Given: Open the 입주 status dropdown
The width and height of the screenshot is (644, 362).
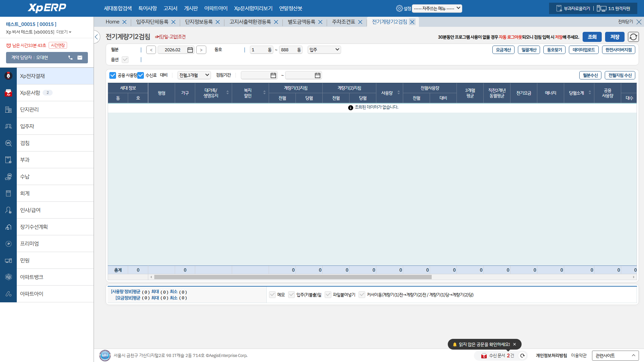Looking at the screenshot, I should coord(324,50).
